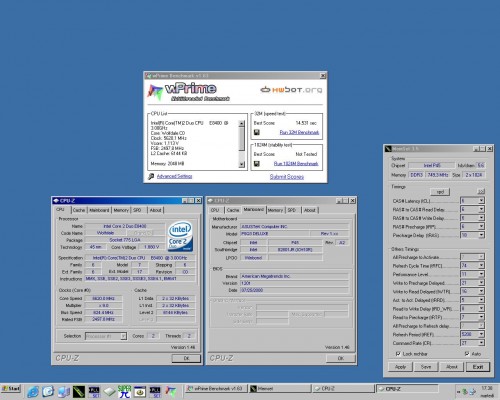Click the Run 1024M Benchmark link
500x400 pixels.
(296, 163)
